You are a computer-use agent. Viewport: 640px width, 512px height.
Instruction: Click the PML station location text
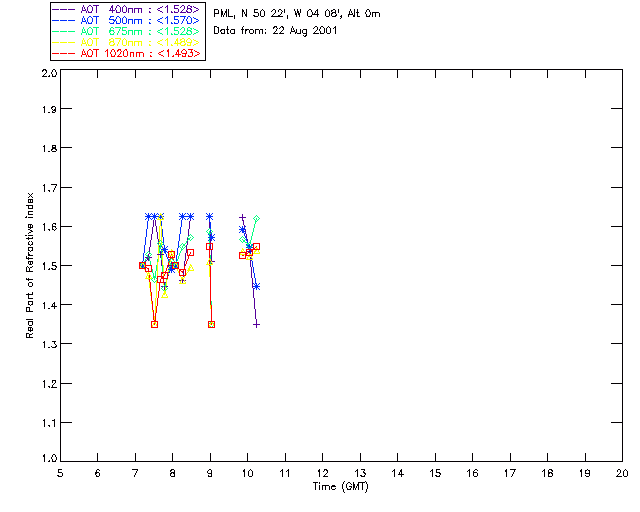(x=296, y=14)
